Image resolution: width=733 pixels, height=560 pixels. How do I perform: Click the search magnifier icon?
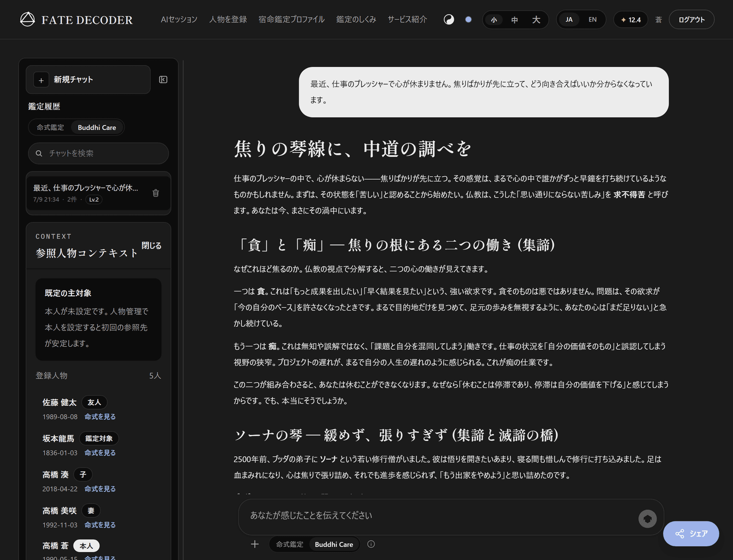tap(39, 153)
